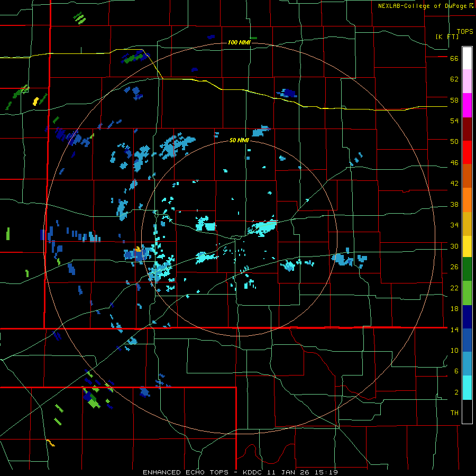This screenshot has height=476, width=476.
Task: Click the ENHANCED ECHO TOPS product title
Action: coord(186,472)
